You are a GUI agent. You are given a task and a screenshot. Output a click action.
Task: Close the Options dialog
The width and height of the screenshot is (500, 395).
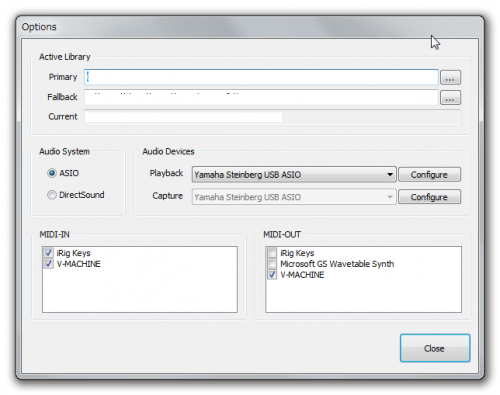[435, 348]
